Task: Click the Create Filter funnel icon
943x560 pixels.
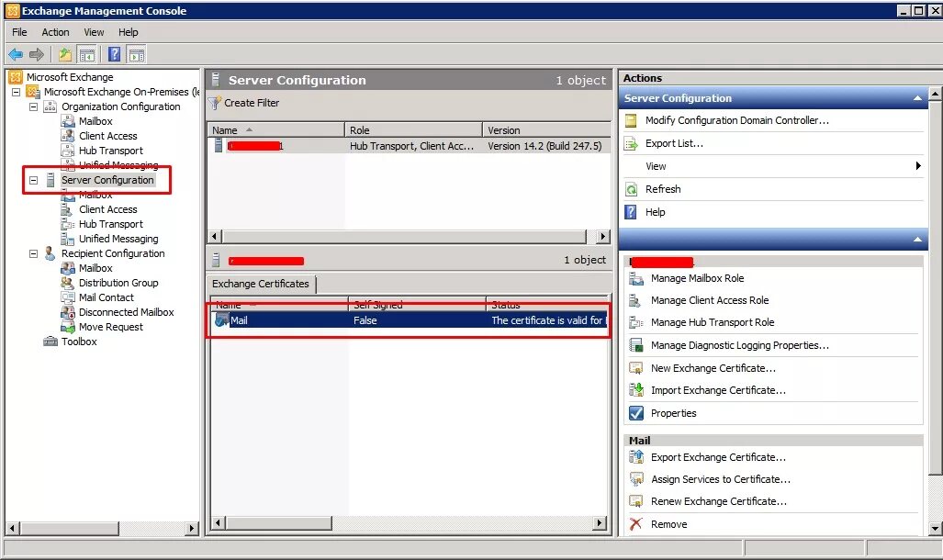Action: click(x=215, y=104)
